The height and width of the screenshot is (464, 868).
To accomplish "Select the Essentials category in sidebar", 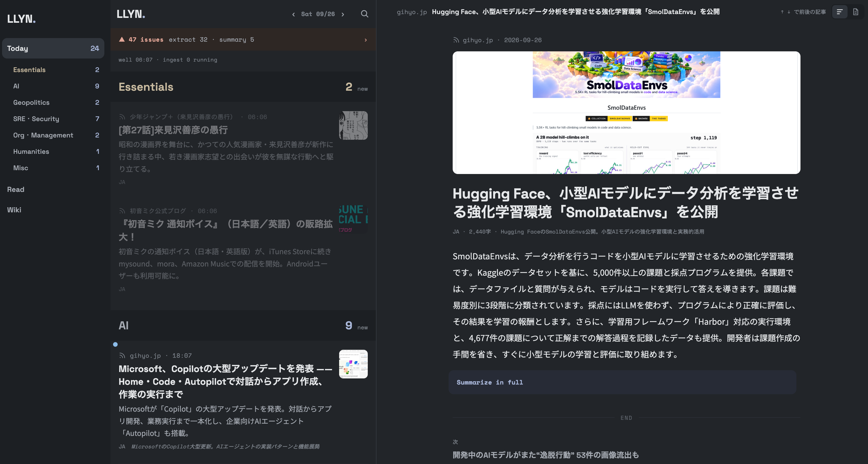I will coord(53,70).
